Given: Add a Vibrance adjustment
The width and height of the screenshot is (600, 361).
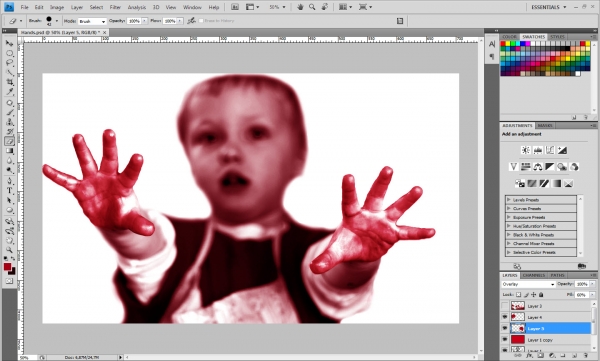Looking at the screenshot, I should coord(513,167).
